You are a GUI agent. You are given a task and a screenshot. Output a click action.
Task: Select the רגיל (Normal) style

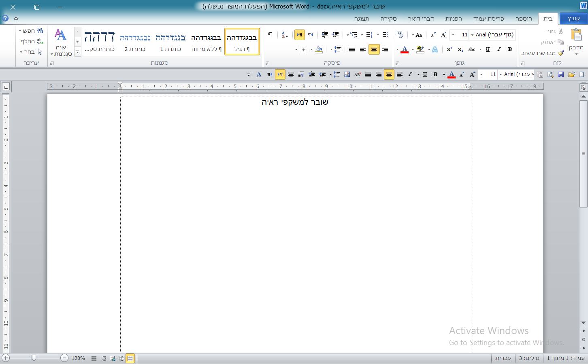tap(242, 42)
